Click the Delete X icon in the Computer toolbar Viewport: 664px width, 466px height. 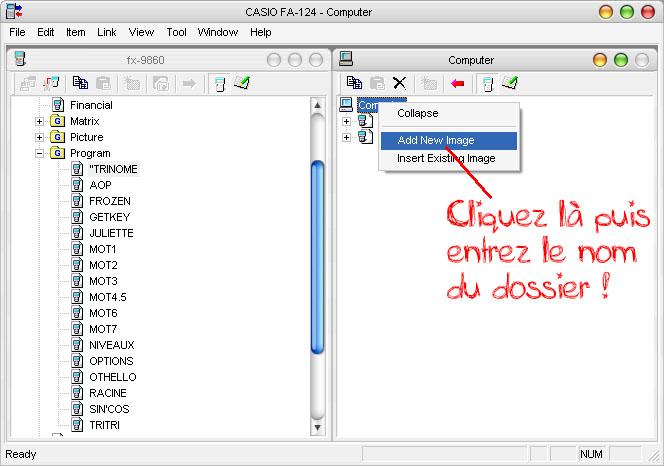(400, 84)
